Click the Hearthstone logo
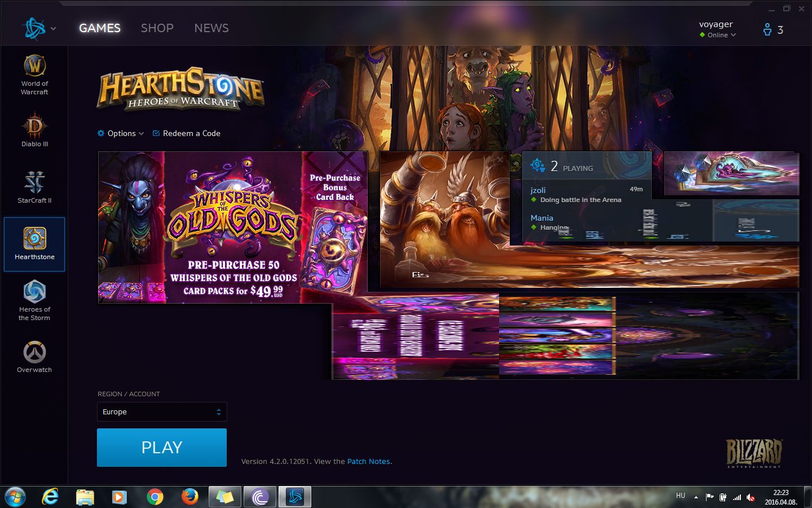 coord(181,89)
